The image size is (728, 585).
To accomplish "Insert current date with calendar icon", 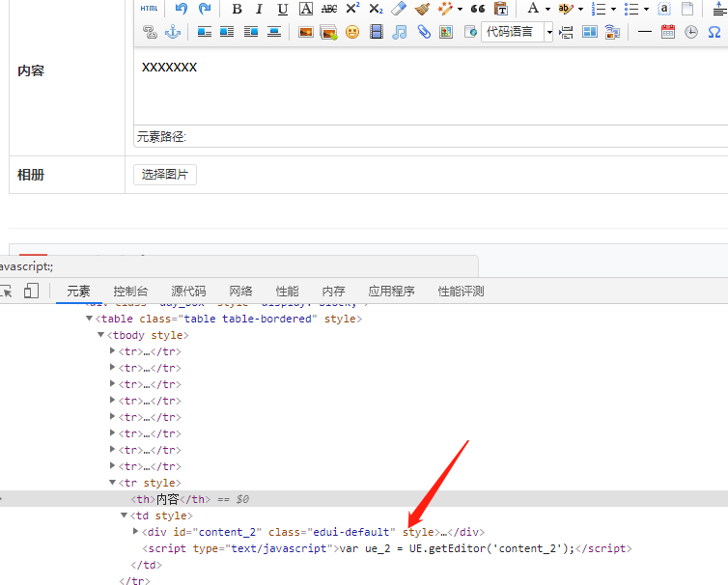I will click(668, 32).
